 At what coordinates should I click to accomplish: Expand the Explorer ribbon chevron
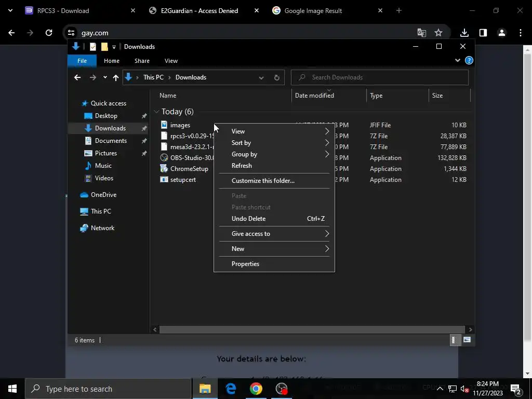coord(457,61)
